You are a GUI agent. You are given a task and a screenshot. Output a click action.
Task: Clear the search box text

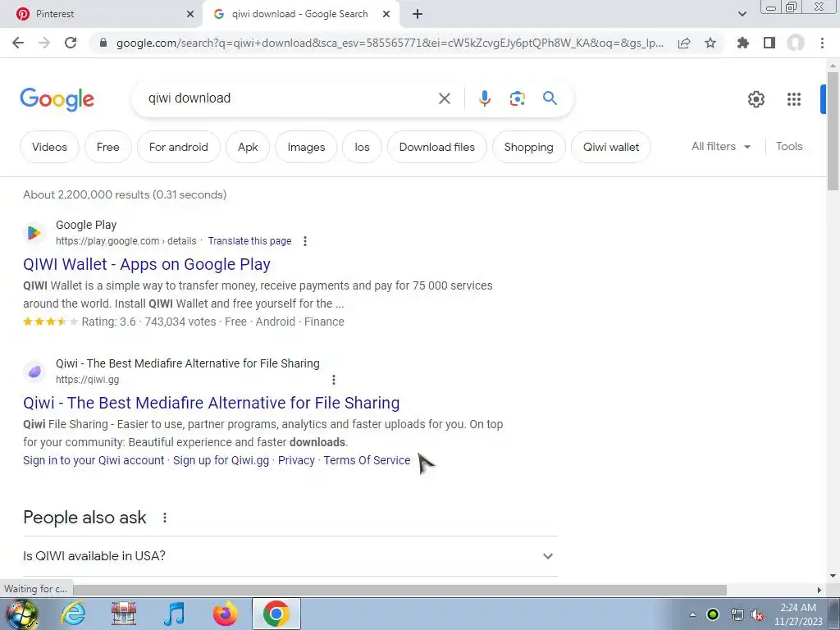pos(444,98)
